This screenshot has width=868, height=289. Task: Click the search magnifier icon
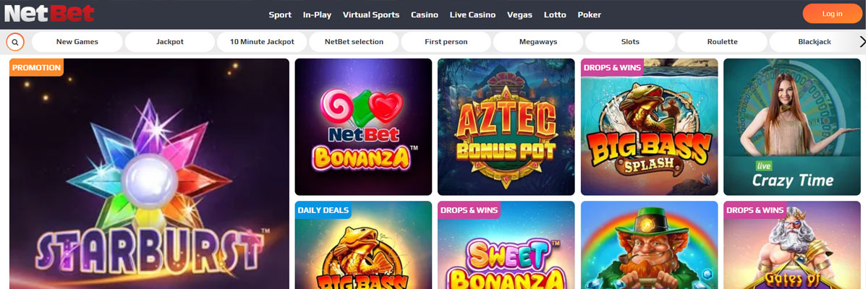pos(15,42)
